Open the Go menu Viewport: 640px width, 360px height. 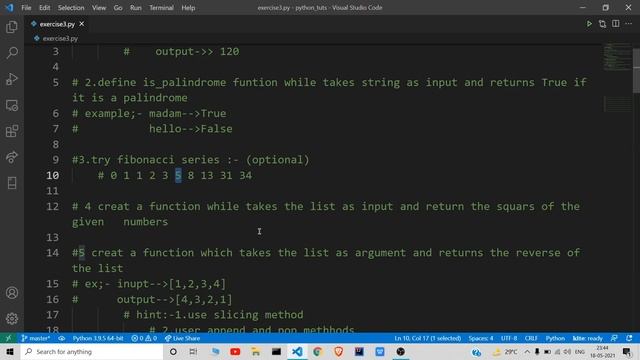coord(118,8)
